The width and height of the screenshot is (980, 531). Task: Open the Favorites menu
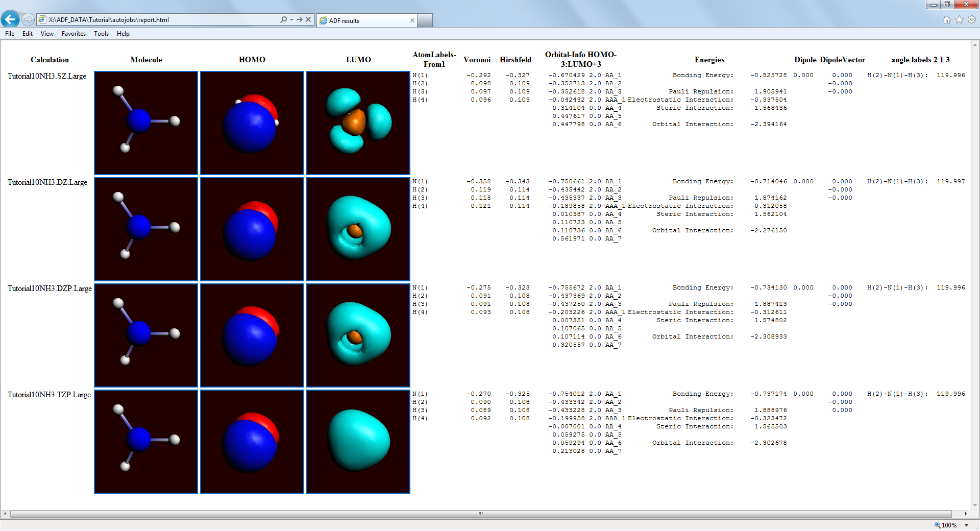[x=73, y=34]
